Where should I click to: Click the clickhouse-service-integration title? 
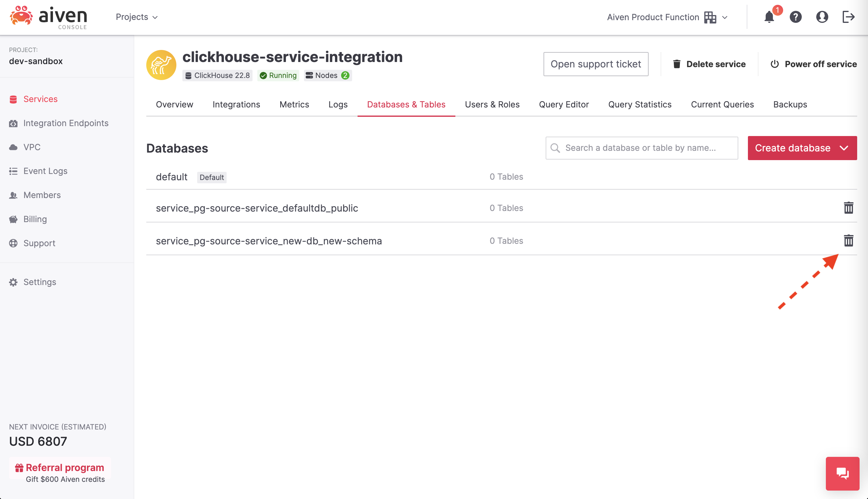(x=292, y=57)
